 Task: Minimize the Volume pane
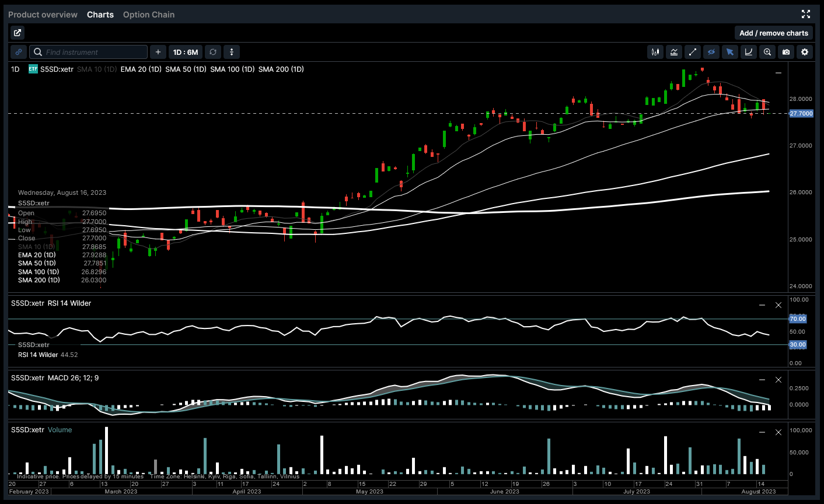762,432
